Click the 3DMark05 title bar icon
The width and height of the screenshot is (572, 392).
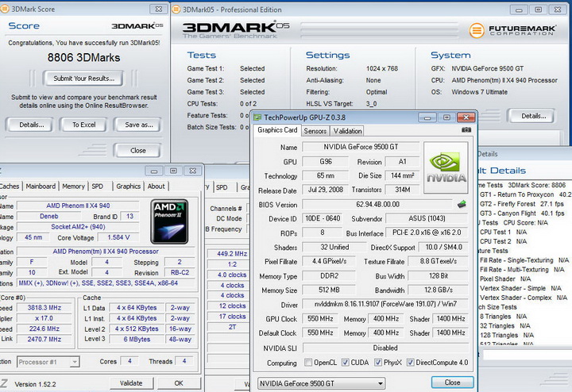pyautogui.click(x=176, y=10)
